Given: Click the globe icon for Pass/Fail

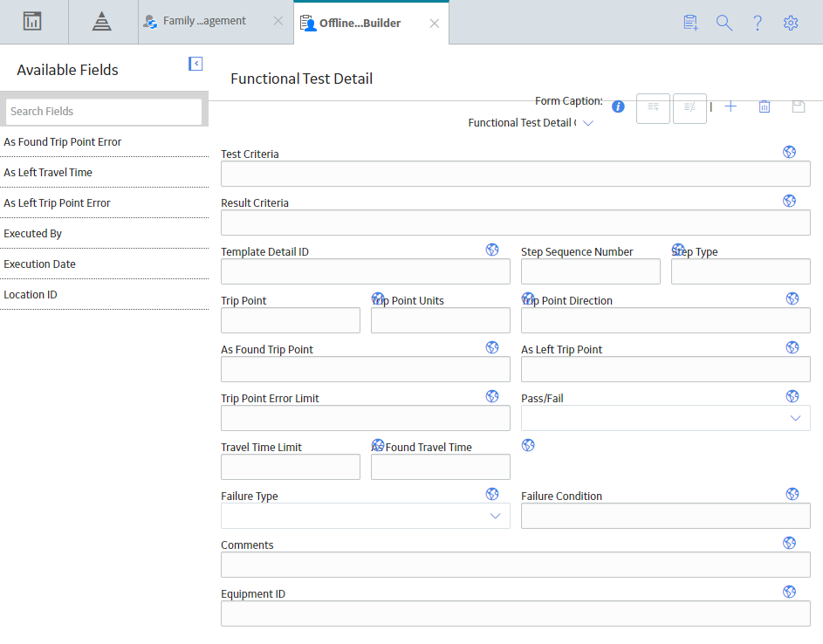Looking at the screenshot, I should pyautogui.click(x=792, y=396).
